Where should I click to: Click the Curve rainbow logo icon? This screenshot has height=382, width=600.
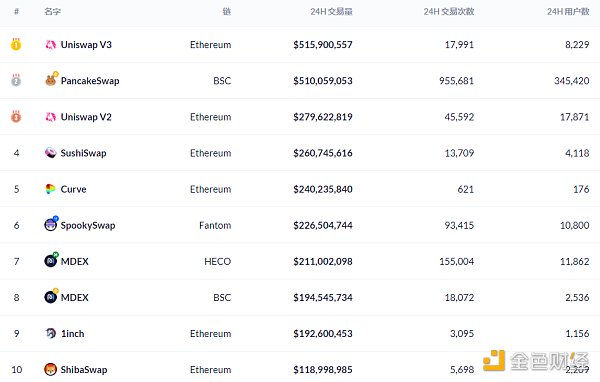point(50,189)
